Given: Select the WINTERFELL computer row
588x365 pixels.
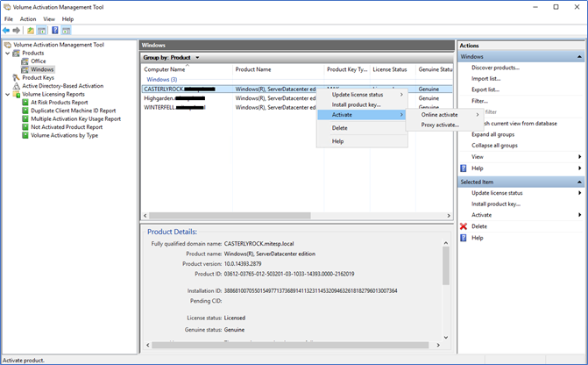Looking at the screenshot, I should [230, 107].
